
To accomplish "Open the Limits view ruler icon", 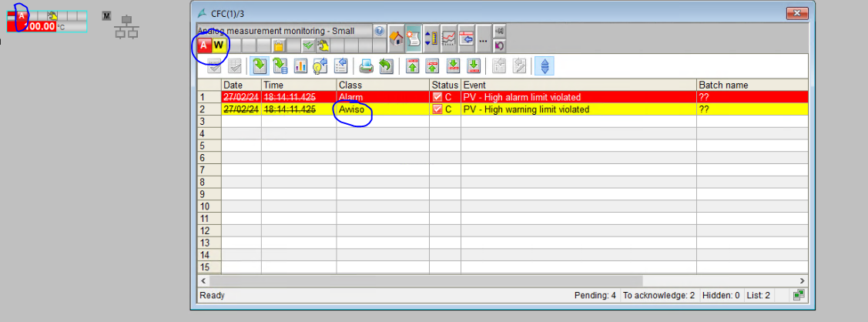I will [x=431, y=39].
